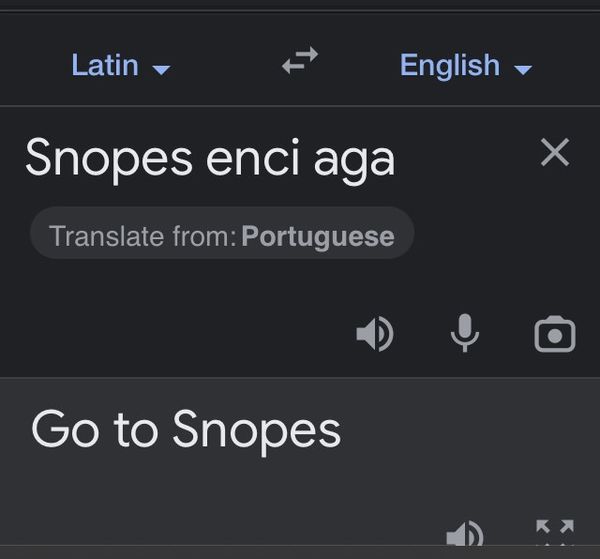The width and height of the screenshot is (600, 559).
Task: Focus the "Snopes enci aga" input text
Action: pyautogui.click(x=210, y=160)
